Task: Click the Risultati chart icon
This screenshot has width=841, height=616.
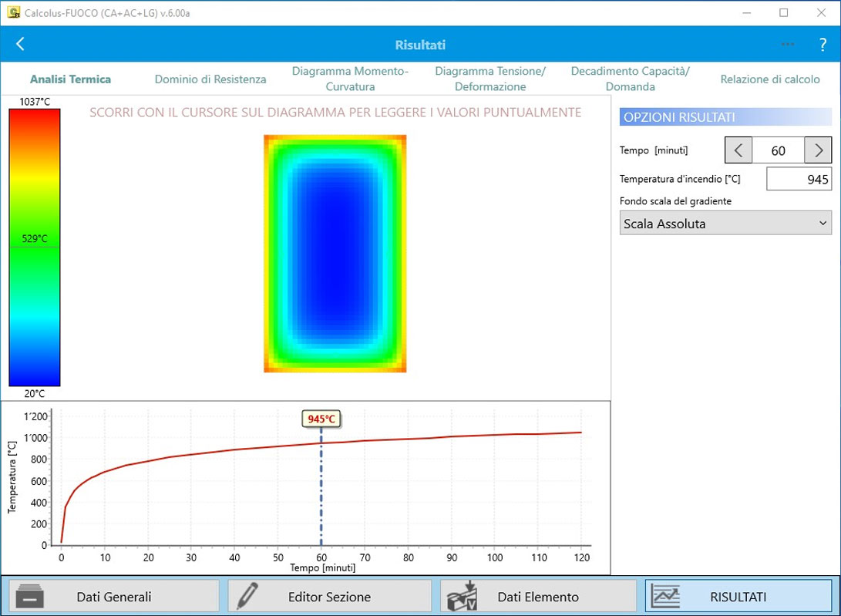Action: point(666,596)
